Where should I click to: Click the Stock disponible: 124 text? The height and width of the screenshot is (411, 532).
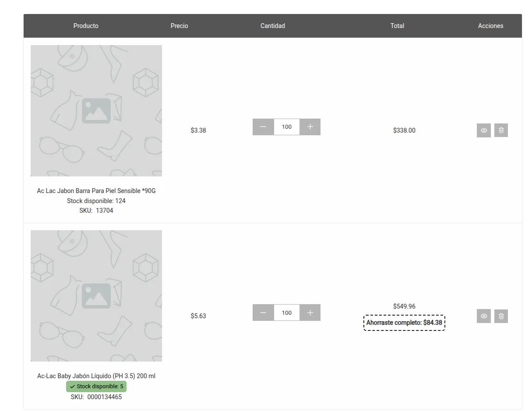(96, 201)
